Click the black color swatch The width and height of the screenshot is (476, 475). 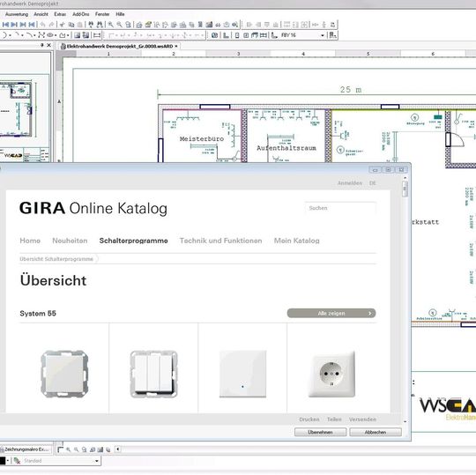[3, 461]
